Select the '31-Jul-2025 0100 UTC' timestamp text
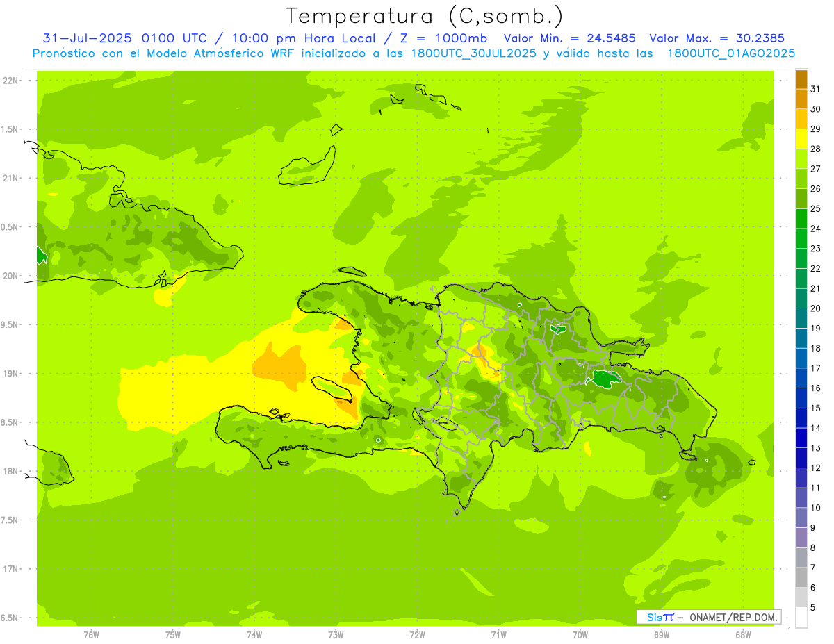Image resolution: width=834 pixels, height=644 pixels. [124, 38]
